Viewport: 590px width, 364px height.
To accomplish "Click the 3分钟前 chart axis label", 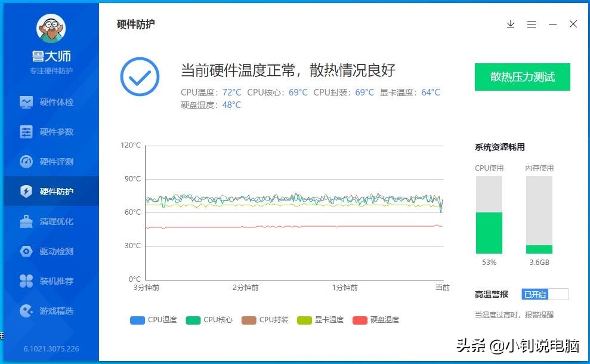I will 146,288.
